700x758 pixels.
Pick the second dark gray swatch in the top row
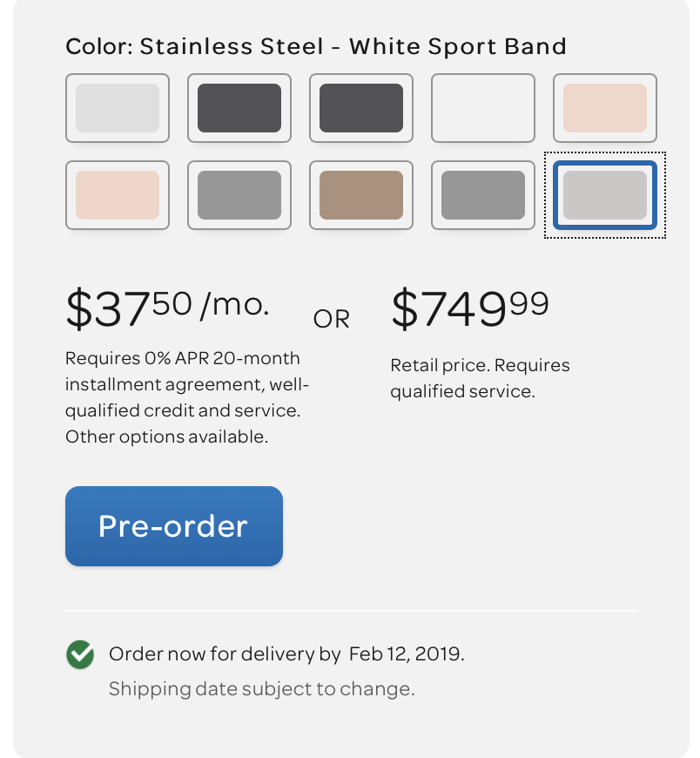[x=361, y=108]
